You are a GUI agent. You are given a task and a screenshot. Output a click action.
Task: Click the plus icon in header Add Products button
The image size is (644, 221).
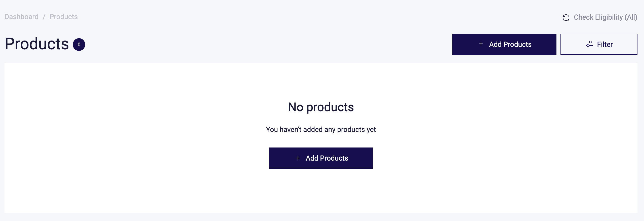481,44
